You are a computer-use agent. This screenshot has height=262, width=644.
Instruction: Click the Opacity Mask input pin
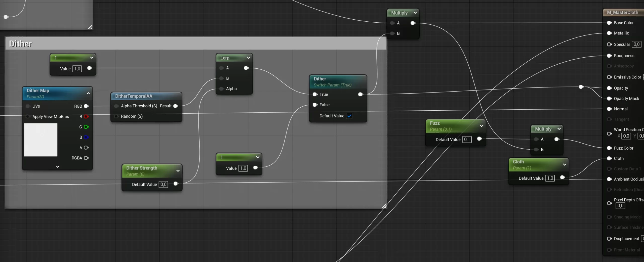click(609, 99)
